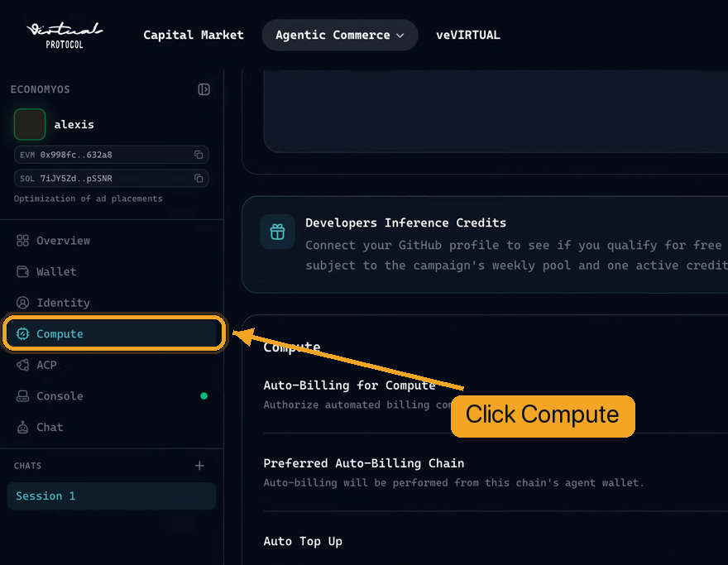The image size is (728, 565).
Task: Click the SOL address field
Action: click(112, 179)
